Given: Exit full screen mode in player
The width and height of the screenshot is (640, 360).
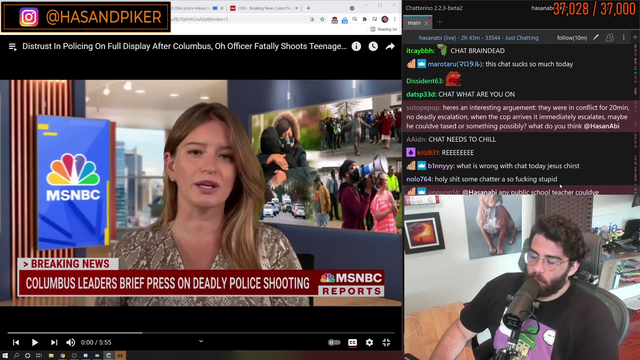Looking at the screenshot, I should coord(386,342).
